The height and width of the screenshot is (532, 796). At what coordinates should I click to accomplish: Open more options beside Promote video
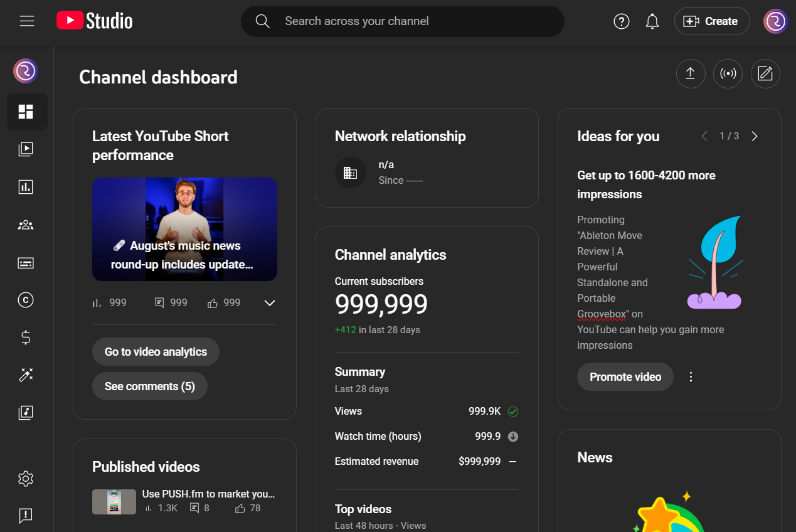pos(691,377)
